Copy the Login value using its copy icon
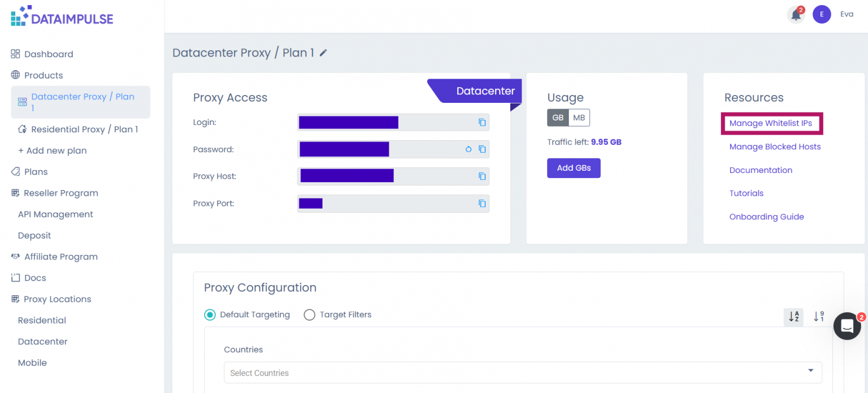Viewport: 868px width, 393px height. (x=481, y=122)
